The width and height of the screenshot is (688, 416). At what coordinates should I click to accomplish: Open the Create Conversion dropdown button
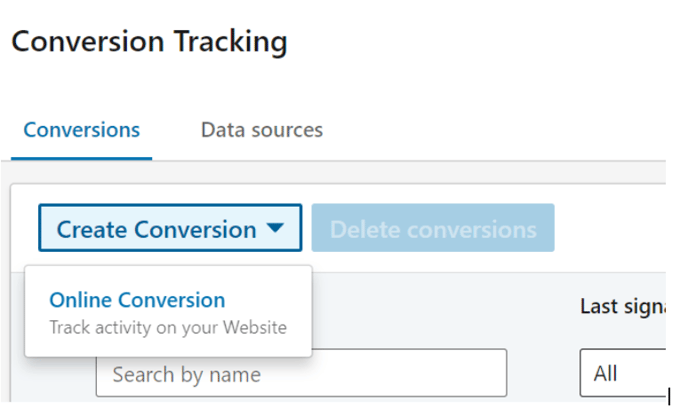coord(170,228)
